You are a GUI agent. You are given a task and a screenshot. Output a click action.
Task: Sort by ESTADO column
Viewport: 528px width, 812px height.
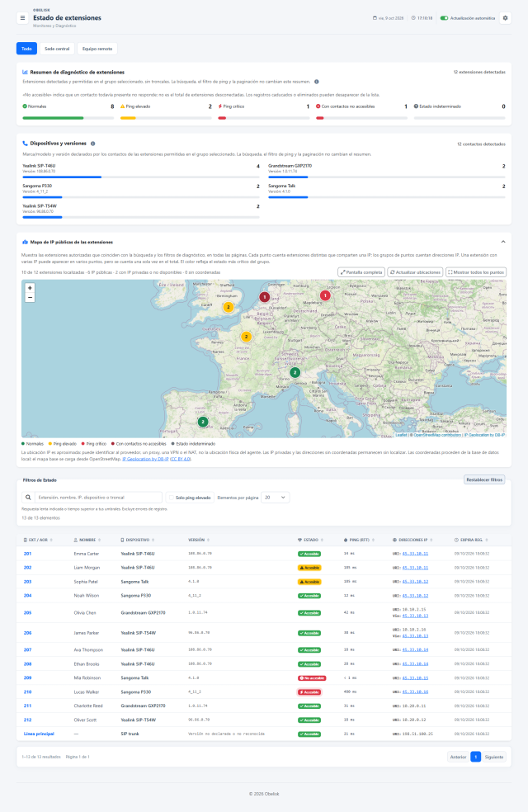point(310,541)
